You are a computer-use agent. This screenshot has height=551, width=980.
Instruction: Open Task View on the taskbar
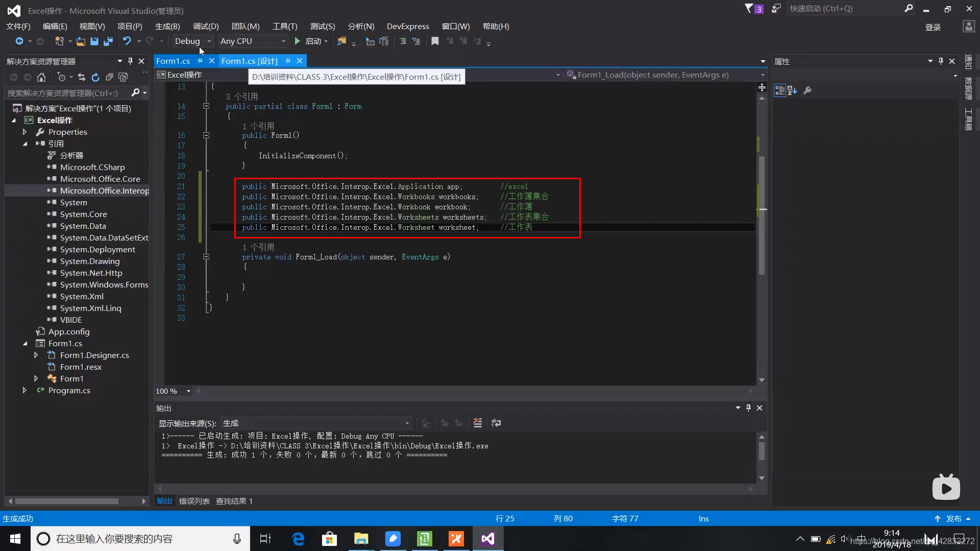point(265,539)
